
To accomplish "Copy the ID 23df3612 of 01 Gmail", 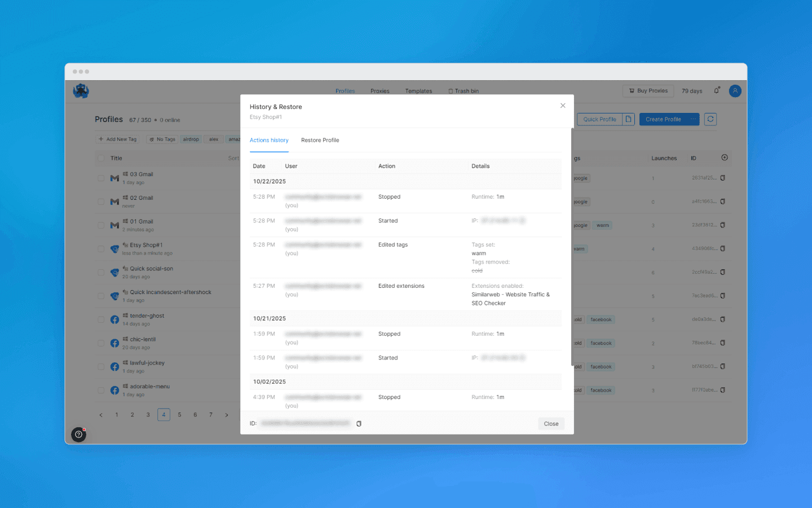I will tap(723, 225).
